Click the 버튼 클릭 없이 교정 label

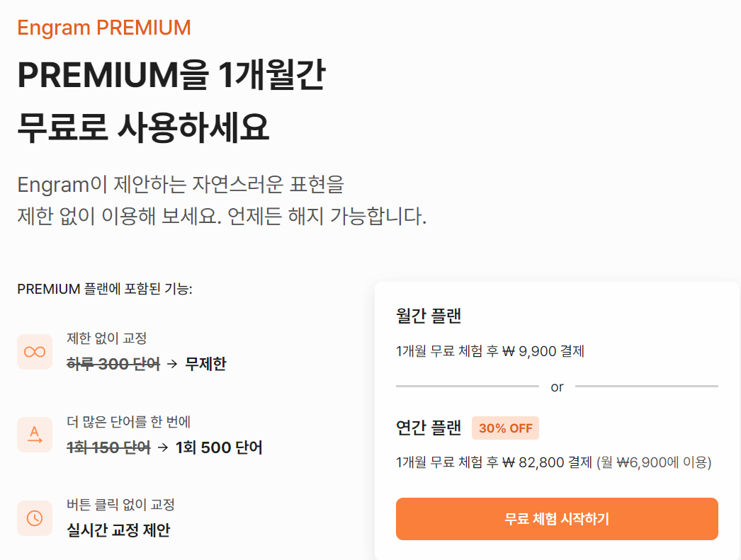point(120,505)
